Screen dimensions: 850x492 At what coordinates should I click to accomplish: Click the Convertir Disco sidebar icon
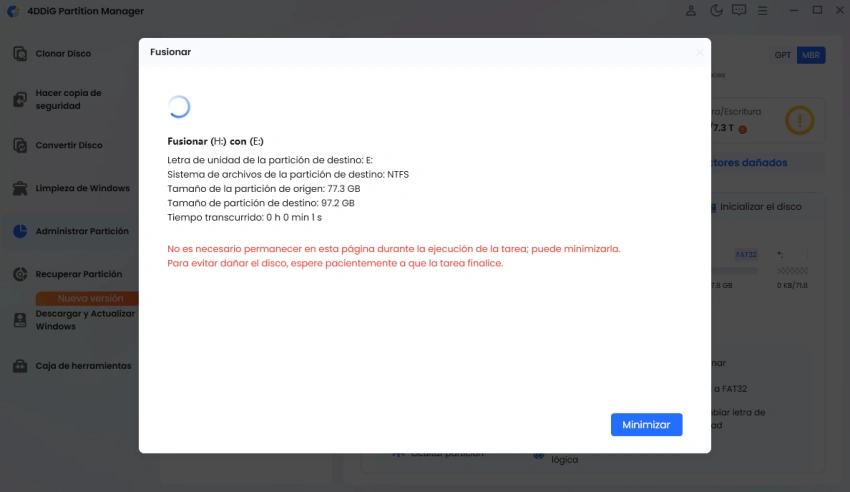20,145
